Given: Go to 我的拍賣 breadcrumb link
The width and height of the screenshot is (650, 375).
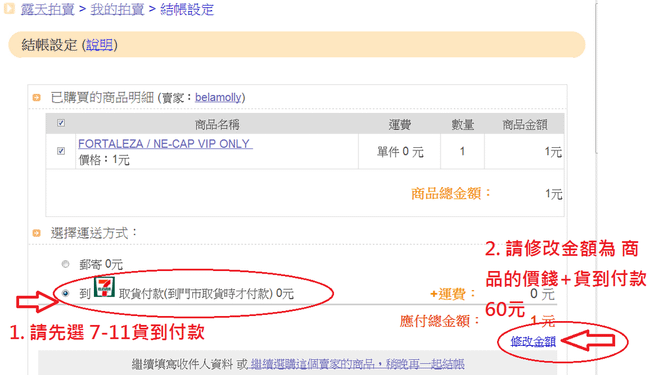Looking at the screenshot, I should pos(117,9).
